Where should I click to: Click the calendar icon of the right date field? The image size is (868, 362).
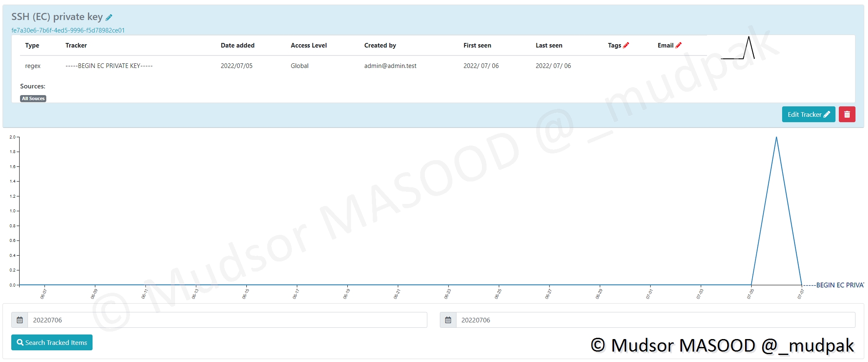click(448, 320)
